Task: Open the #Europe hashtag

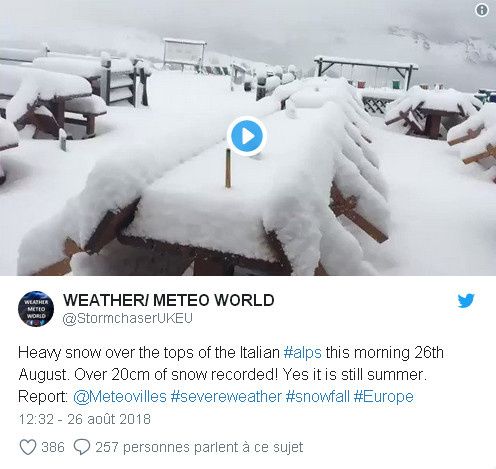Action: pos(384,397)
